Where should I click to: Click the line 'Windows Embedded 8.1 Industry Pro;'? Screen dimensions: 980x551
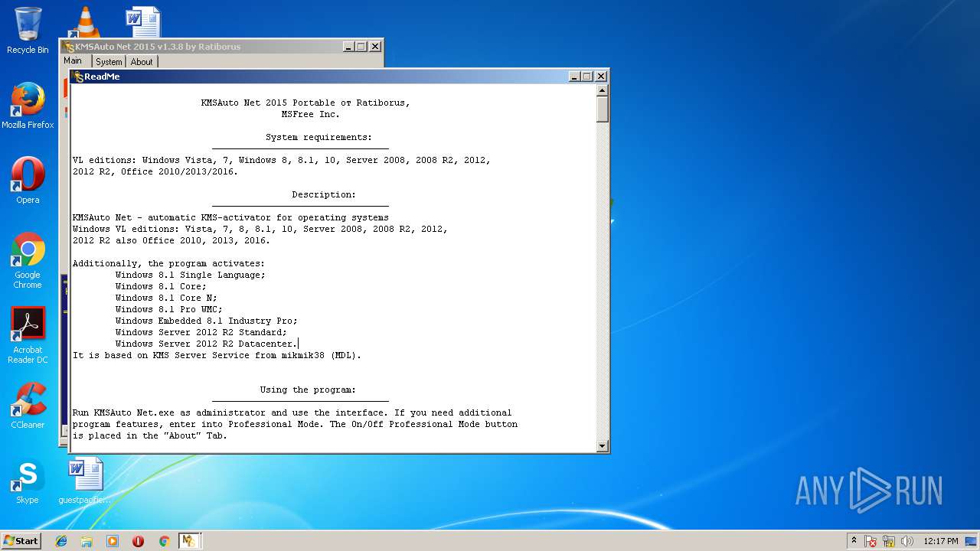(207, 321)
